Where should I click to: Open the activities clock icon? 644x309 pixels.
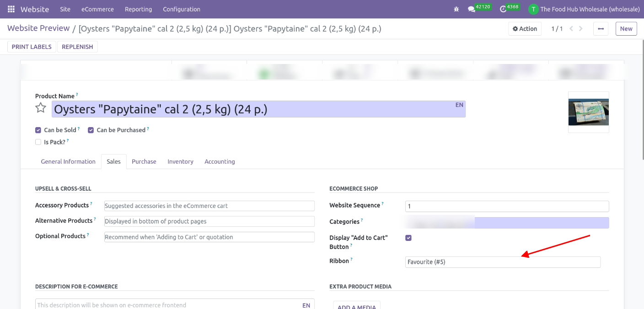pyautogui.click(x=503, y=9)
